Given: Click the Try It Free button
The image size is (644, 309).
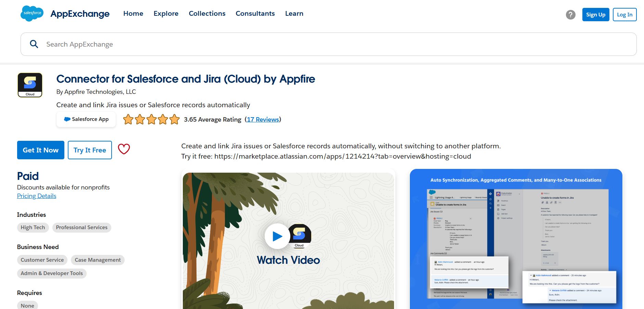Looking at the screenshot, I should point(89,150).
